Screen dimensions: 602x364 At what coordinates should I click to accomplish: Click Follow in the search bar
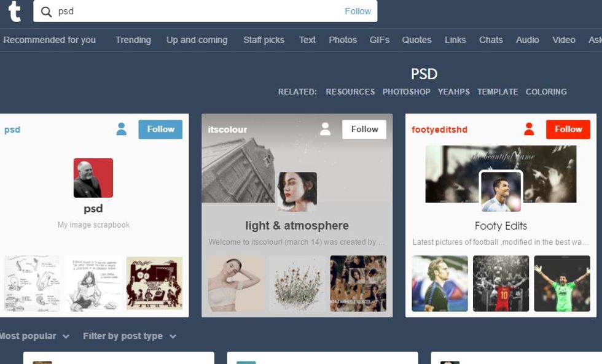tap(358, 12)
